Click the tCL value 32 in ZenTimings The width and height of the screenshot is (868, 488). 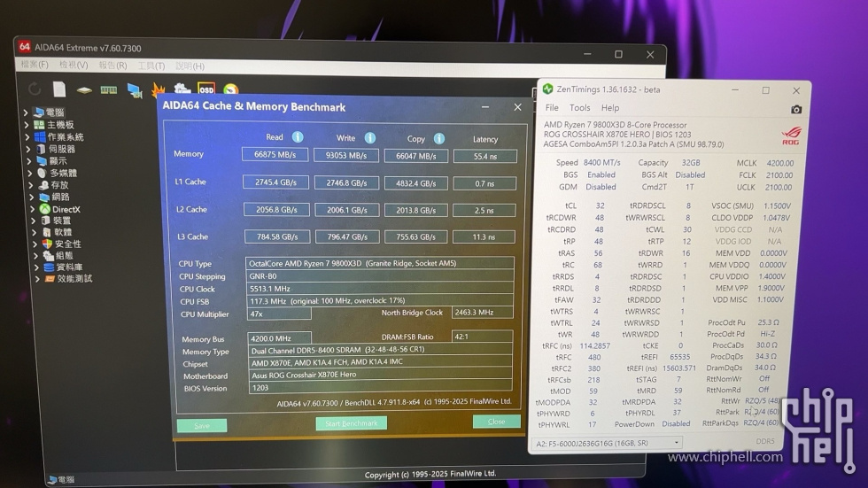pyautogui.click(x=601, y=205)
